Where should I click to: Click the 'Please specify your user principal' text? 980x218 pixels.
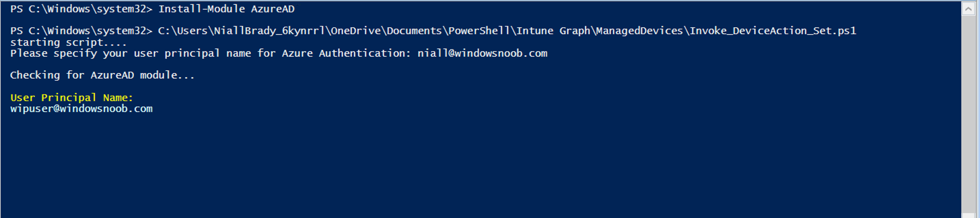pyautogui.click(x=115, y=54)
